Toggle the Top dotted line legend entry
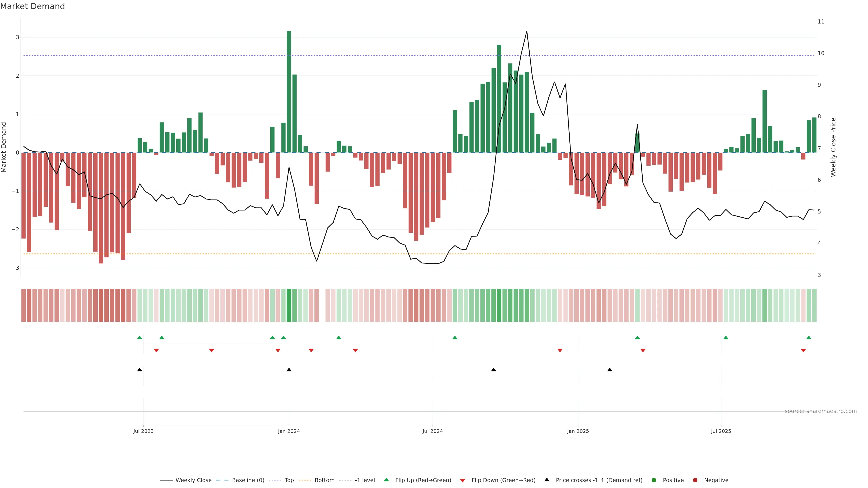Viewport: 868px width, 488px height. point(289,480)
